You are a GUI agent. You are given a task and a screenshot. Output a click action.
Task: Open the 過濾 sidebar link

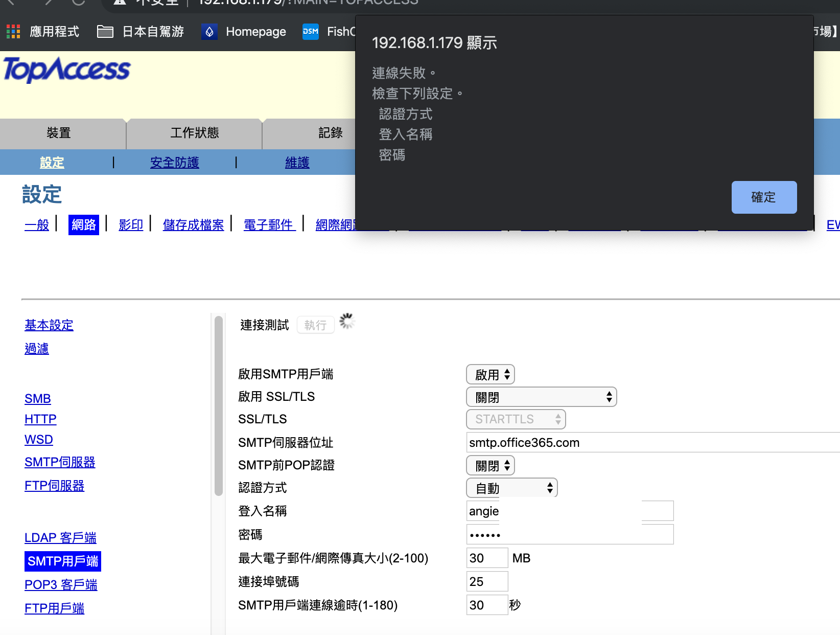37,349
